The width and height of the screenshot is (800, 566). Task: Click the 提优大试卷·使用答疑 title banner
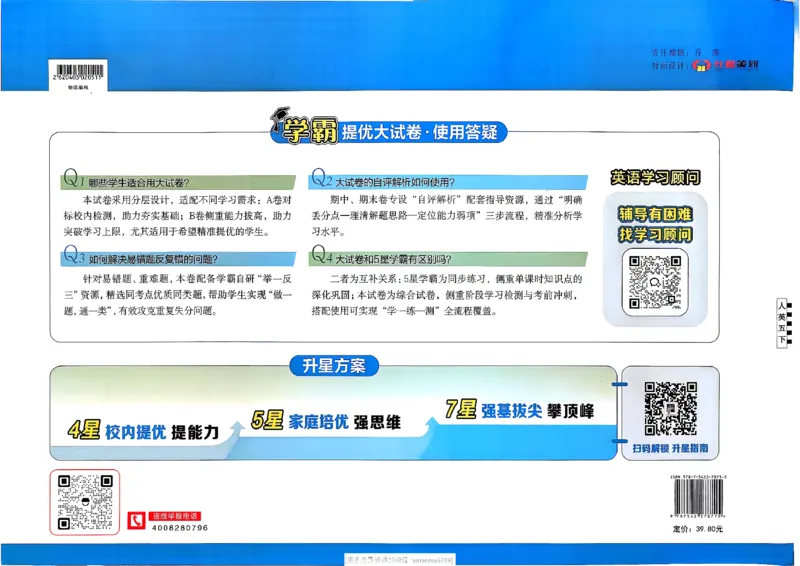click(390, 132)
